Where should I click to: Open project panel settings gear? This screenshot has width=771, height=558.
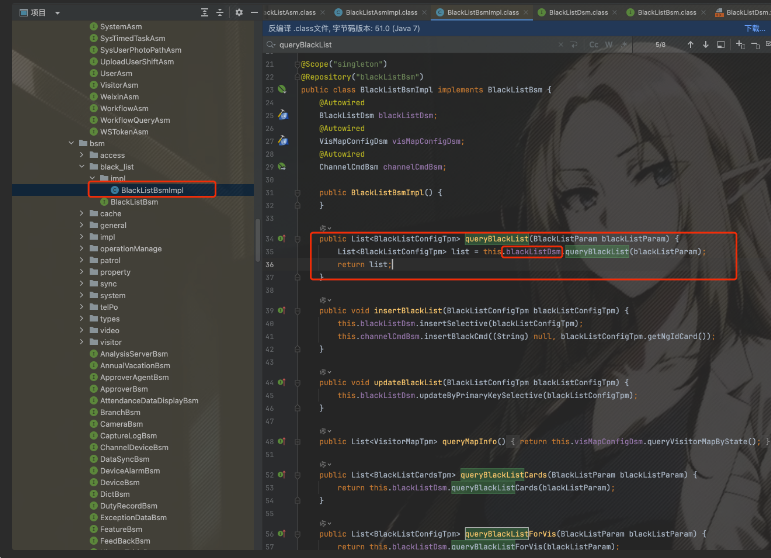pos(239,13)
